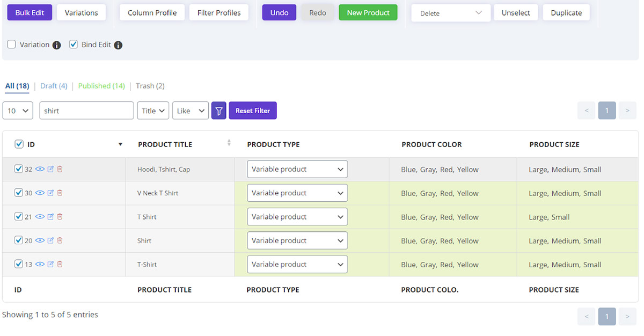
Task: Delete product 32 using its trash icon
Action: 60,169
